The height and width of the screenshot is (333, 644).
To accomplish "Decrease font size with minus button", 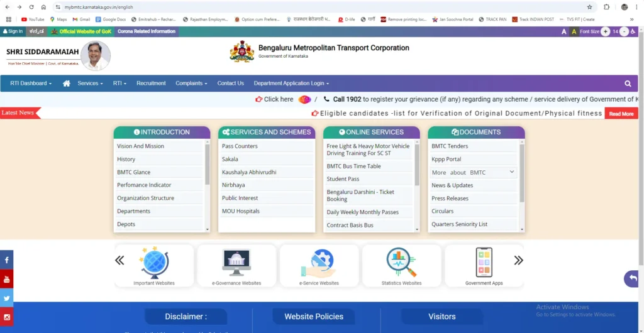I will 624,31.
